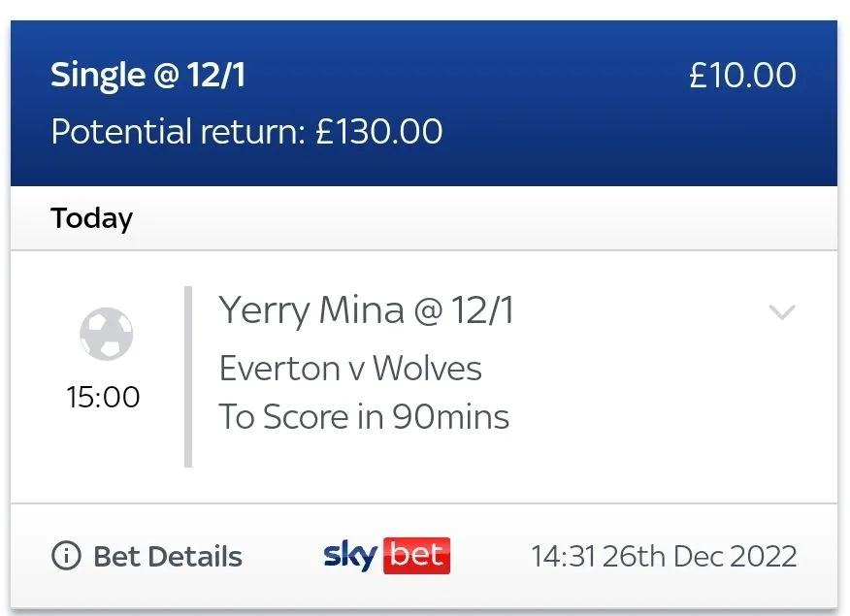Expand the Yerry Mina selection chevron
This screenshot has width=850, height=616.
(781, 312)
